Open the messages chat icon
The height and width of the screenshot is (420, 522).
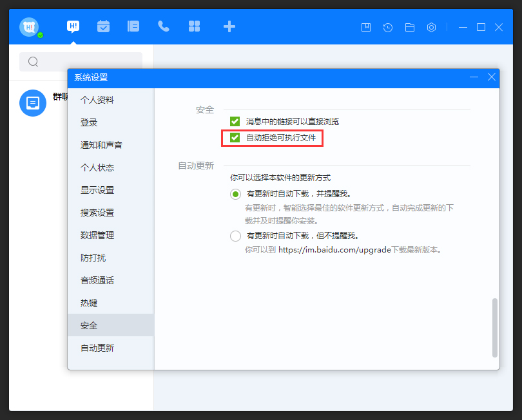[x=73, y=26]
